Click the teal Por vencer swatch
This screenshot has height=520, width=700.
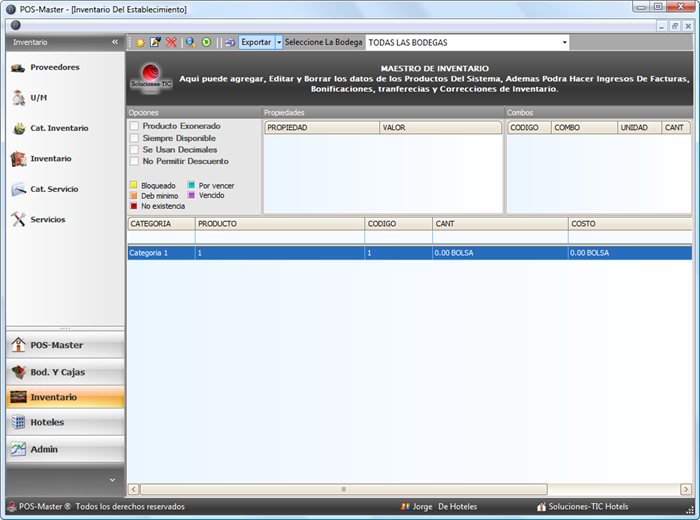(x=192, y=185)
